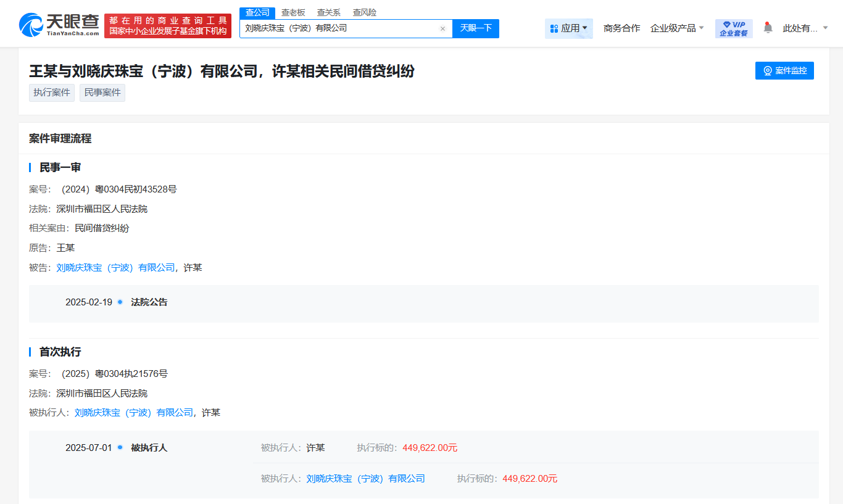Click the red promotional banner
Screen dimensions: 843x504
[x=168, y=26]
